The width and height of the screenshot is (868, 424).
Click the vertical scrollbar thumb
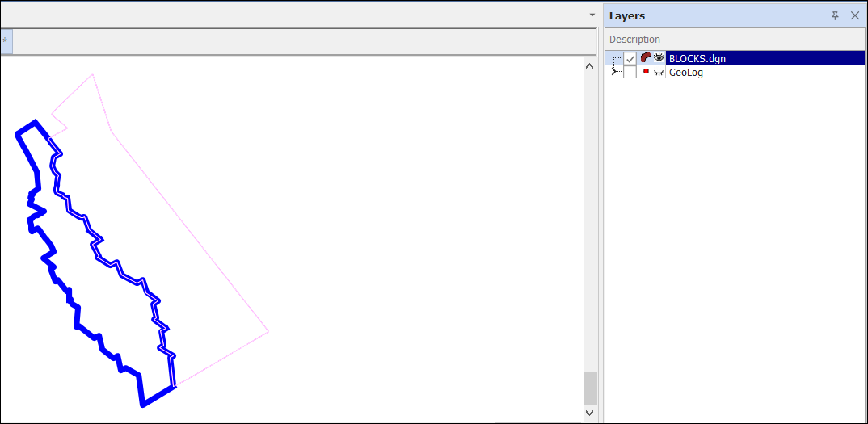590,388
